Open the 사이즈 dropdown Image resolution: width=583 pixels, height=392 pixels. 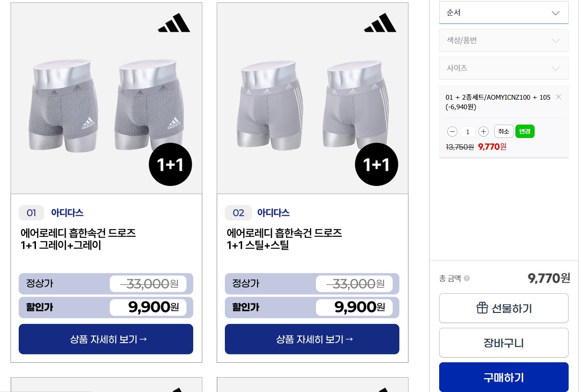pos(503,68)
